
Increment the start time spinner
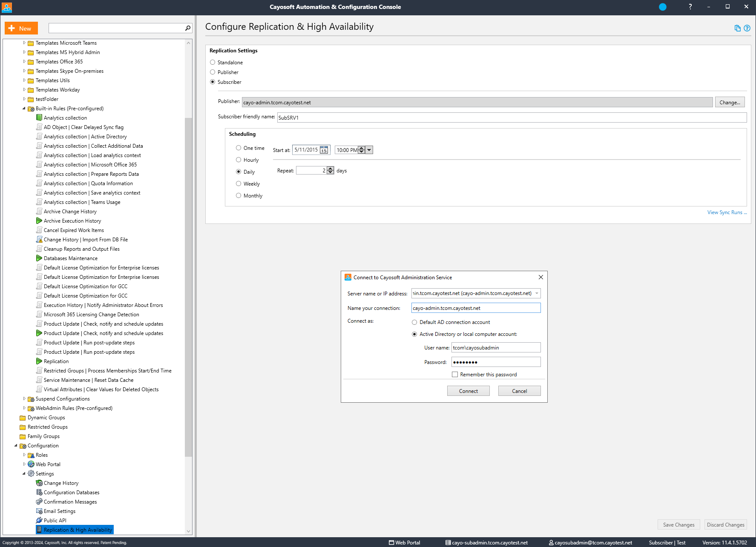point(362,148)
